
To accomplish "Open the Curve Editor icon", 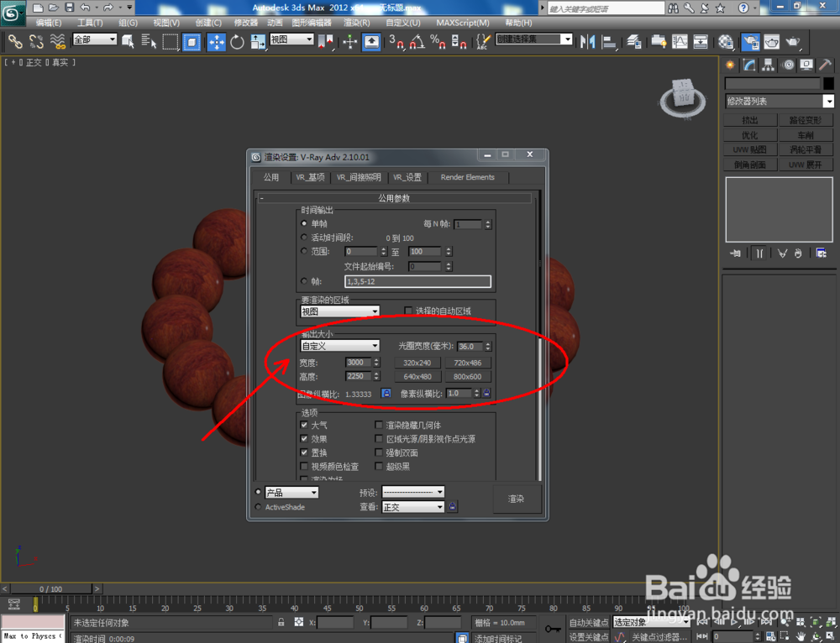I will point(680,42).
